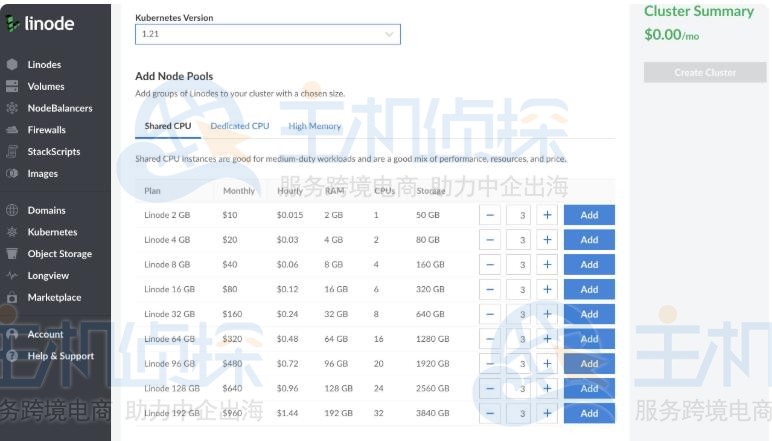Click the node count field for Linode 32 GB
The image size is (772, 441).
pos(518,314)
